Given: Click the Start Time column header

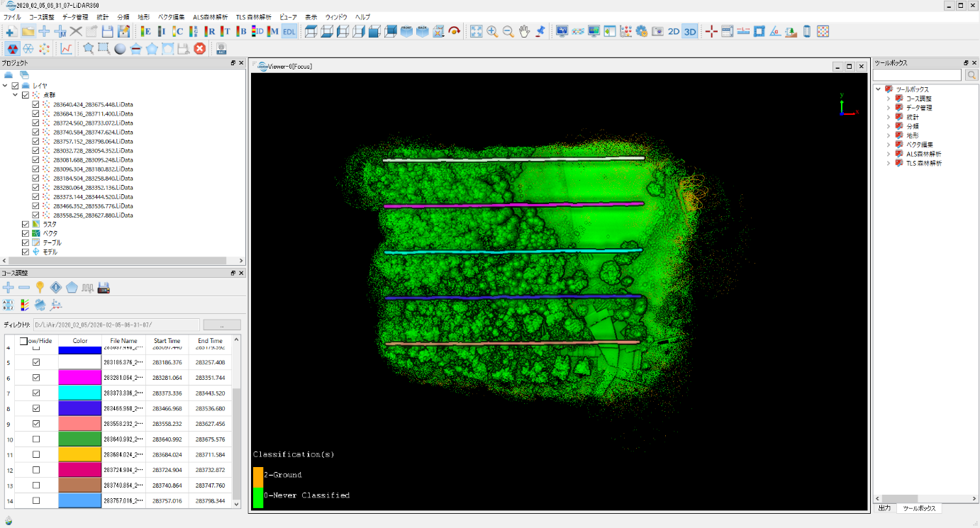Looking at the screenshot, I should coord(167,341).
